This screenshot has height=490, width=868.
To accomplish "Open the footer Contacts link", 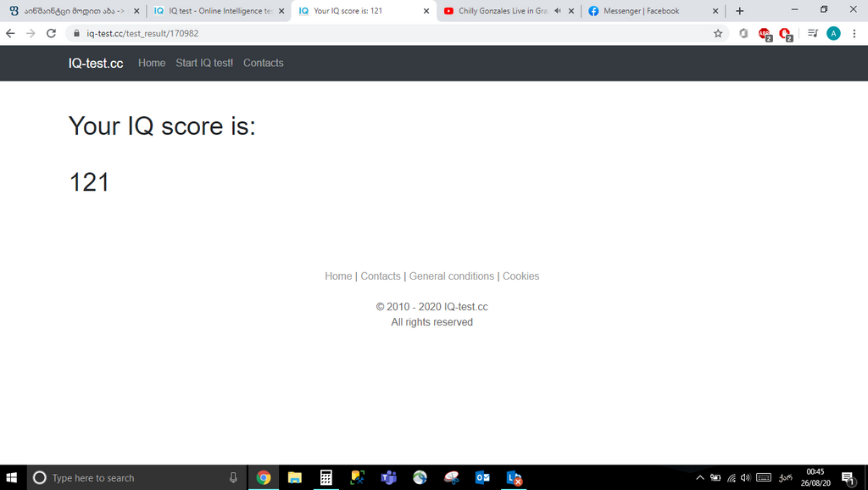I will (381, 276).
